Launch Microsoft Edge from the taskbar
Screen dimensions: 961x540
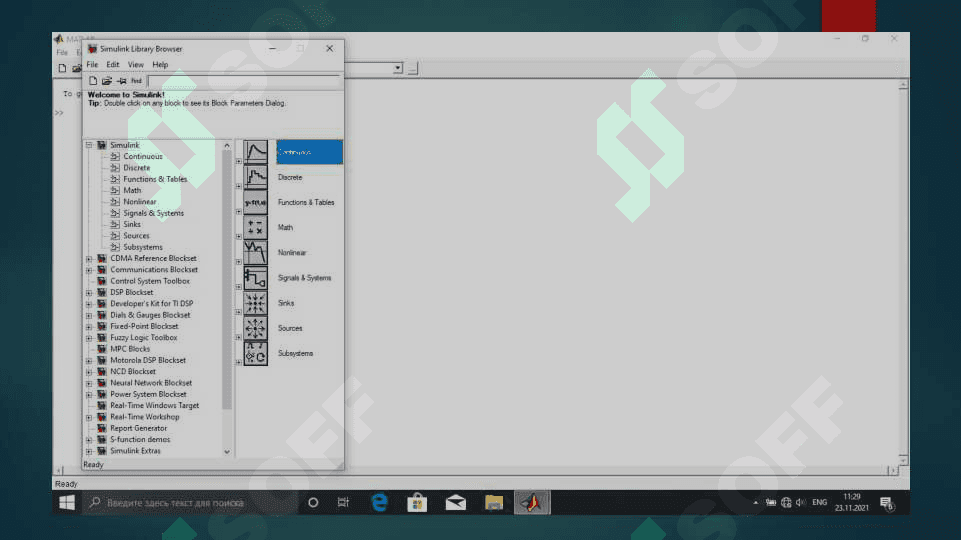(x=379, y=503)
